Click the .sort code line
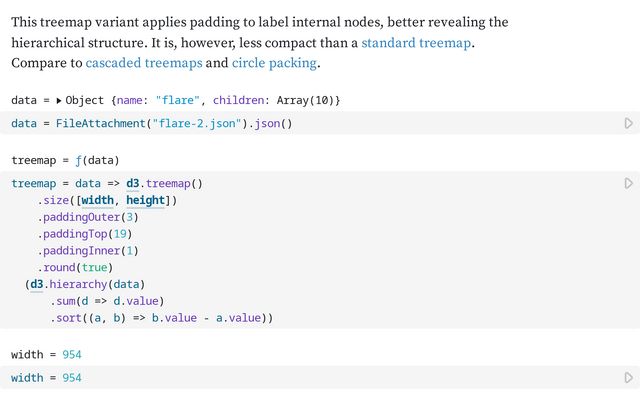 pos(160,318)
